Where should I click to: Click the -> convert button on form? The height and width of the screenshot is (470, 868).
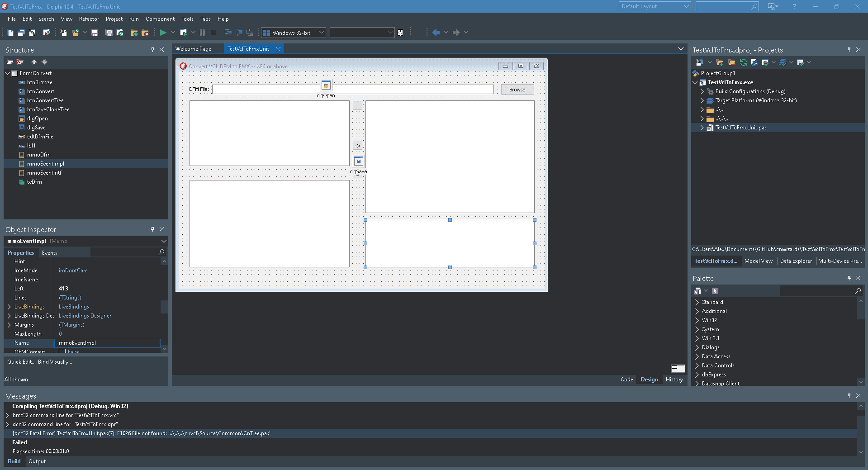(x=357, y=146)
